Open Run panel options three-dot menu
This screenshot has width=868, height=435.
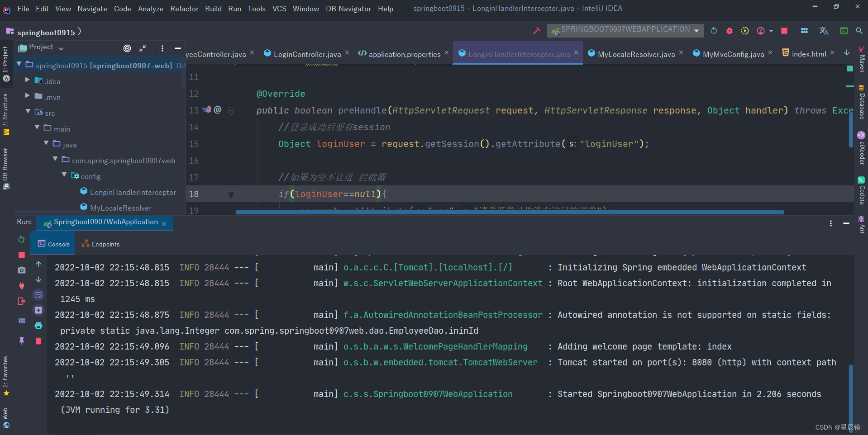pyautogui.click(x=831, y=223)
